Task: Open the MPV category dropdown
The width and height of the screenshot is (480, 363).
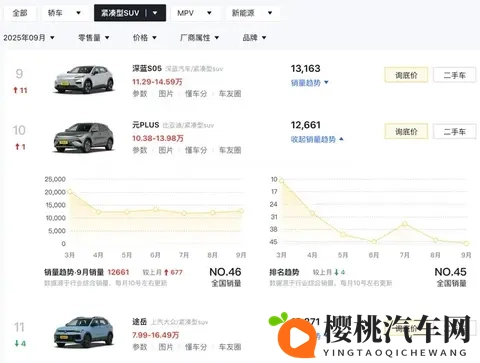Action: pos(194,13)
